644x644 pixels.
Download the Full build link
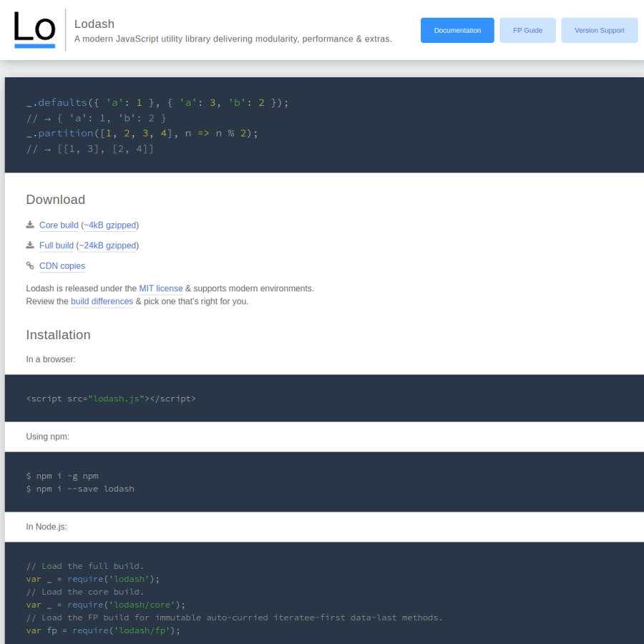pyautogui.click(x=57, y=245)
